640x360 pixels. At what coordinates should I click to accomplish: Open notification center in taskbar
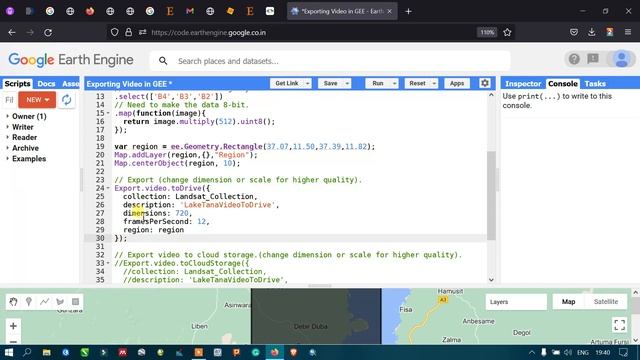pos(623,352)
